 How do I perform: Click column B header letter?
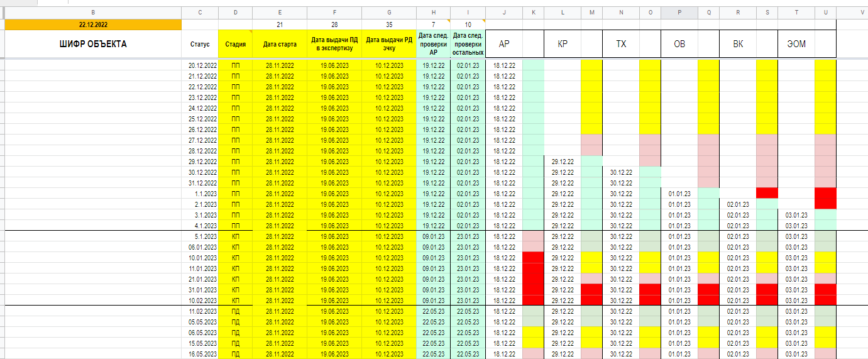(93, 13)
